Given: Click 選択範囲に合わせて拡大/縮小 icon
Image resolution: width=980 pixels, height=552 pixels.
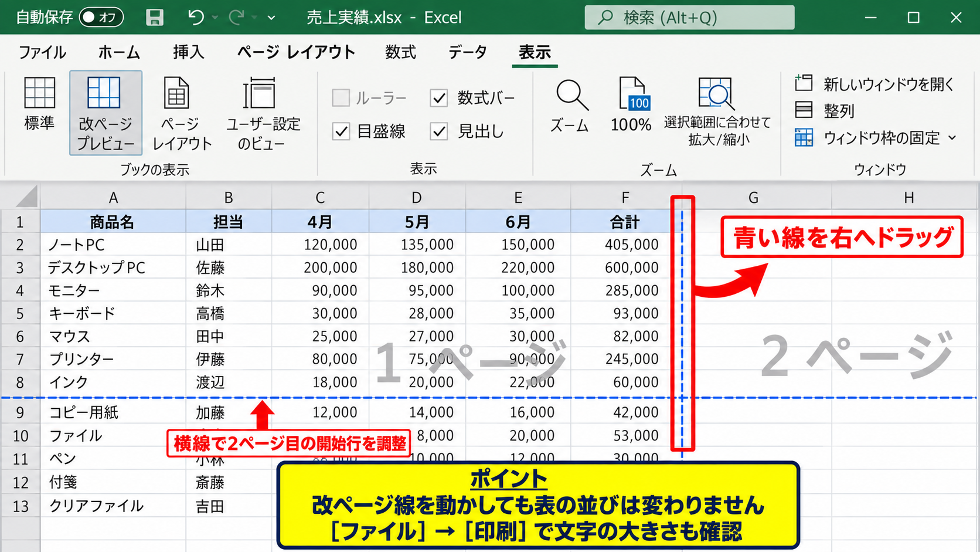Looking at the screenshot, I should (716, 93).
